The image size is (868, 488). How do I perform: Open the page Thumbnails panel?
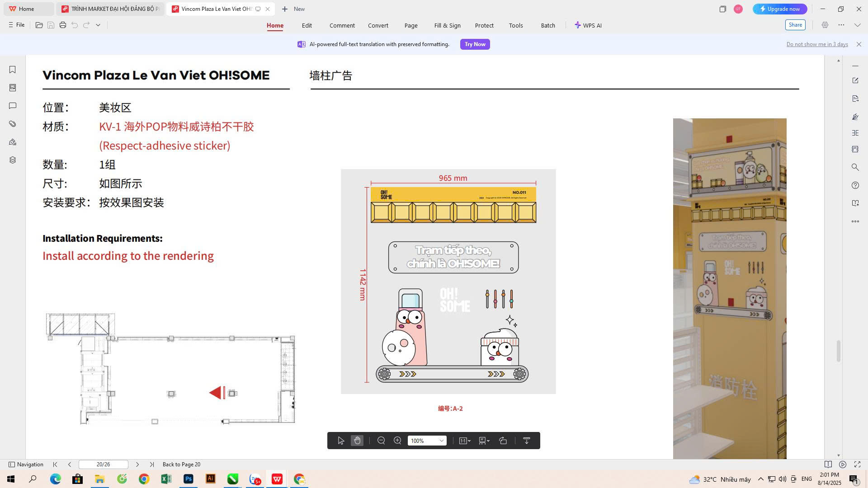coord(13,88)
